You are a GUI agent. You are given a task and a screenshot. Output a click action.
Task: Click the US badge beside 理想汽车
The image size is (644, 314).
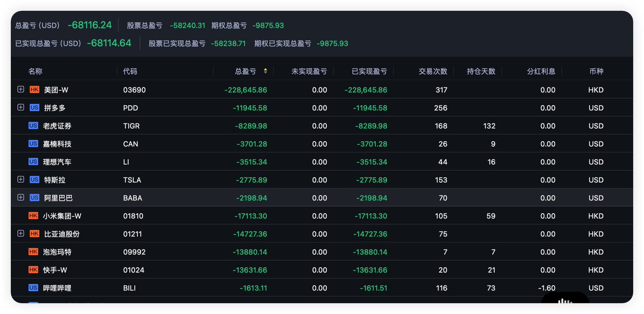click(x=33, y=162)
